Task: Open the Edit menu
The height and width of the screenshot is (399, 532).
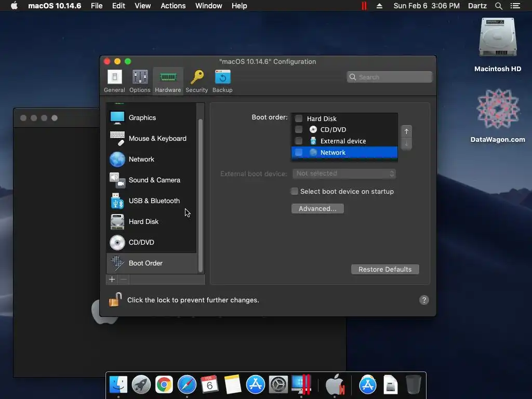Action: [118, 6]
